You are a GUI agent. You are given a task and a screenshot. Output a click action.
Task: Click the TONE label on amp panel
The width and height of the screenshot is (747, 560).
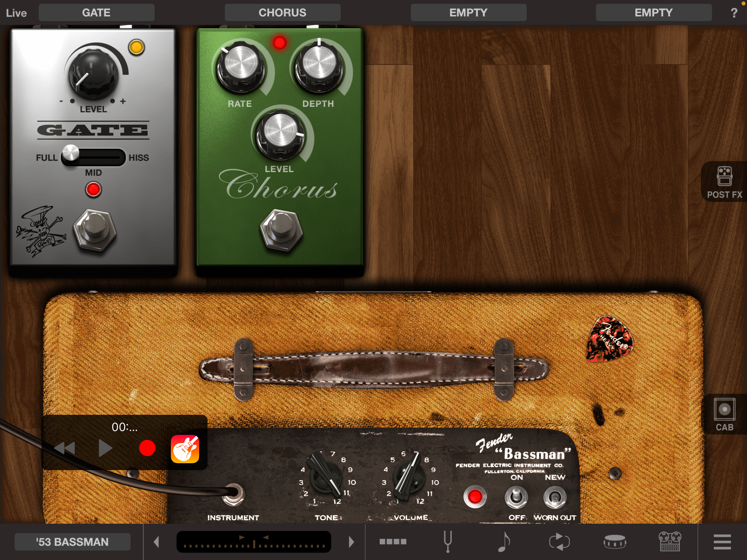click(x=326, y=517)
